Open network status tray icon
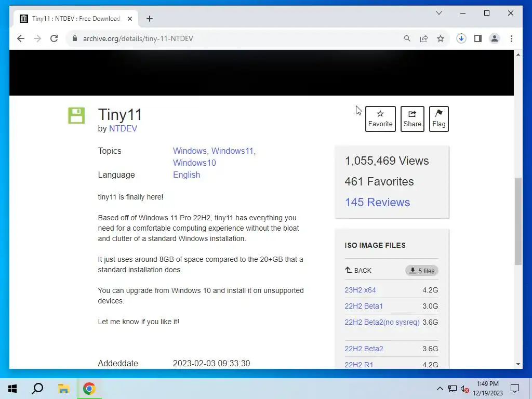 (453, 389)
